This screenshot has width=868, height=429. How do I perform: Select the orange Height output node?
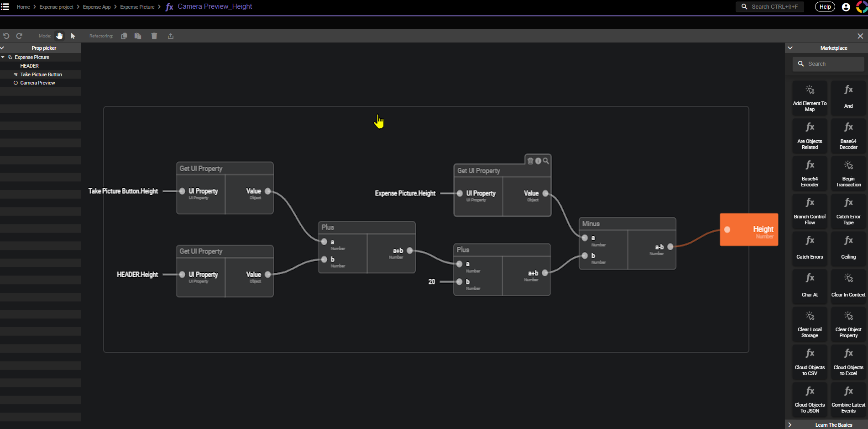point(749,229)
